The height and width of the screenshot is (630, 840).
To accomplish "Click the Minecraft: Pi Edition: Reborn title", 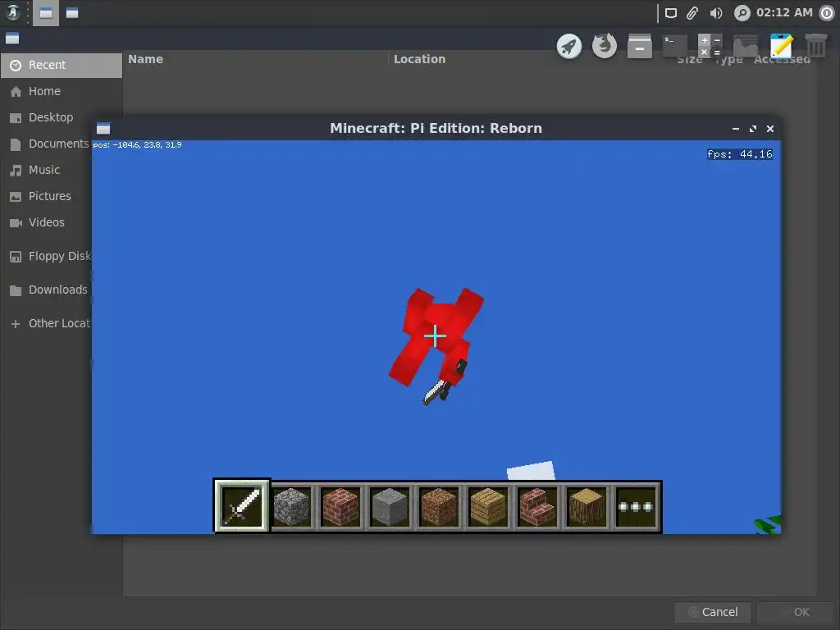I will (436, 128).
